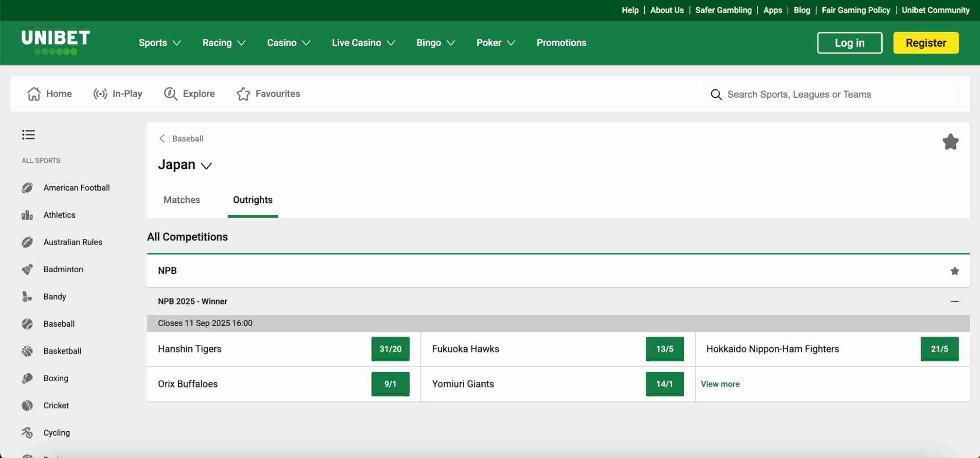Select Yomiuri Giants odds 14/1
Viewport: 980px width, 458px height.
click(665, 384)
